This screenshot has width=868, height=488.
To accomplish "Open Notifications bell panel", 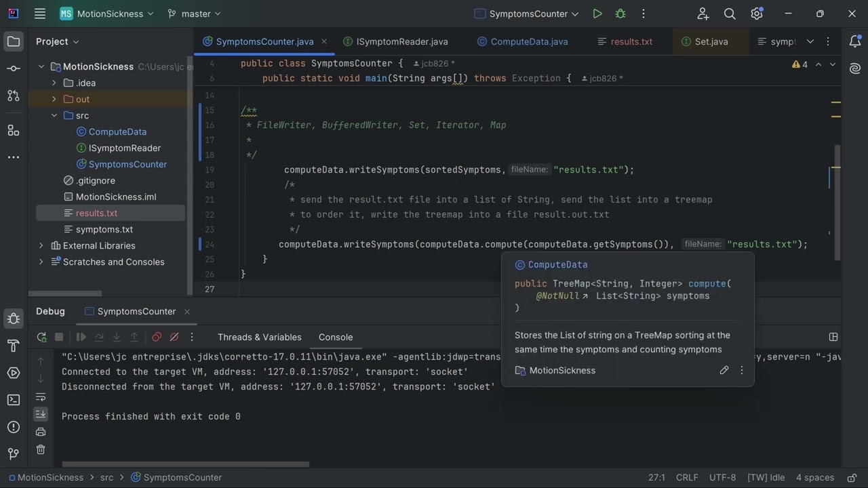I will click(855, 41).
